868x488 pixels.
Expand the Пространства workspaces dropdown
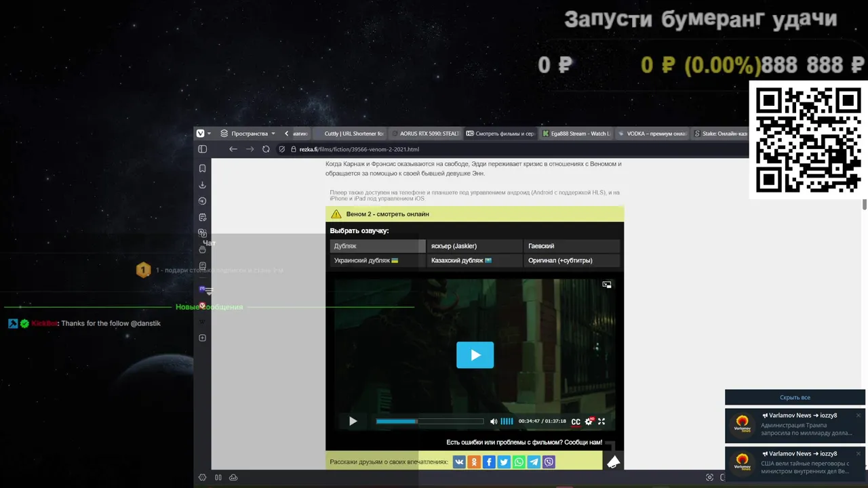pyautogui.click(x=248, y=134)
